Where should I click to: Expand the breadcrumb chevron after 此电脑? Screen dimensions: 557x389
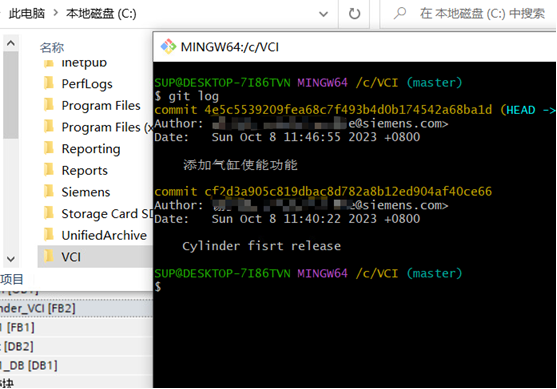tap(55, 13)
